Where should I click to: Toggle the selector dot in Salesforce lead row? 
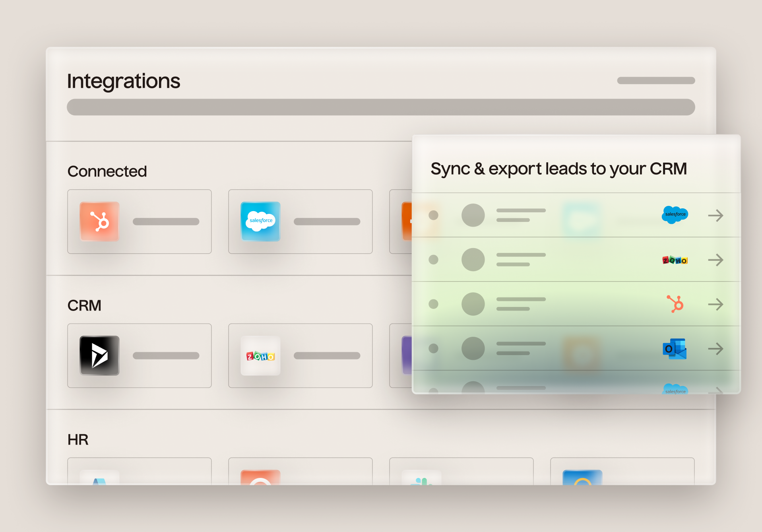pyautogui.click(x=433, y=215)
